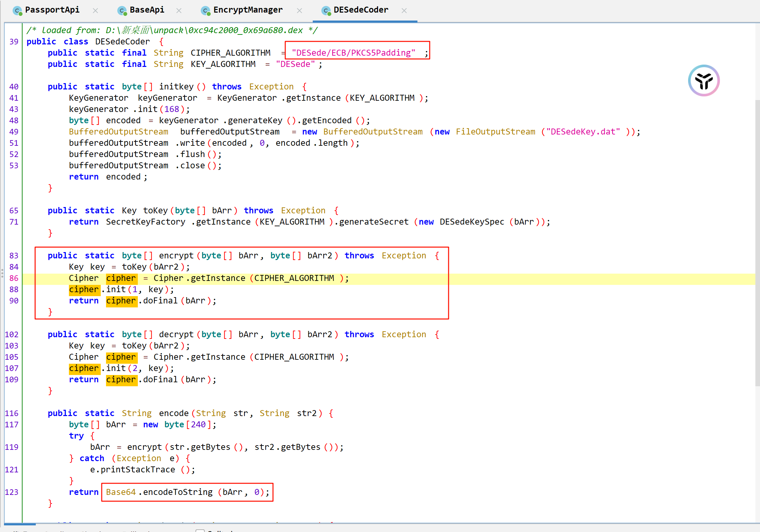Close the PassportApi tab
The image size is (760, 532).
[x=95, y=11]
